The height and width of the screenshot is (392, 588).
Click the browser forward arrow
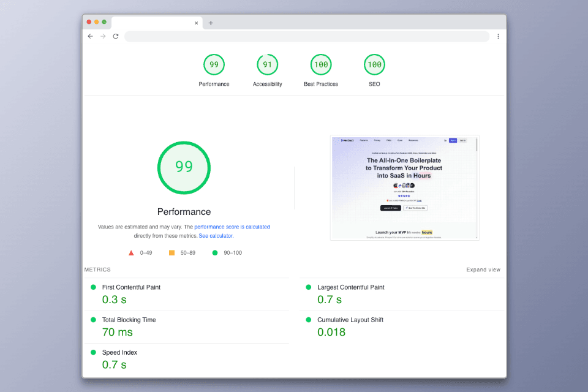point(103,36)
